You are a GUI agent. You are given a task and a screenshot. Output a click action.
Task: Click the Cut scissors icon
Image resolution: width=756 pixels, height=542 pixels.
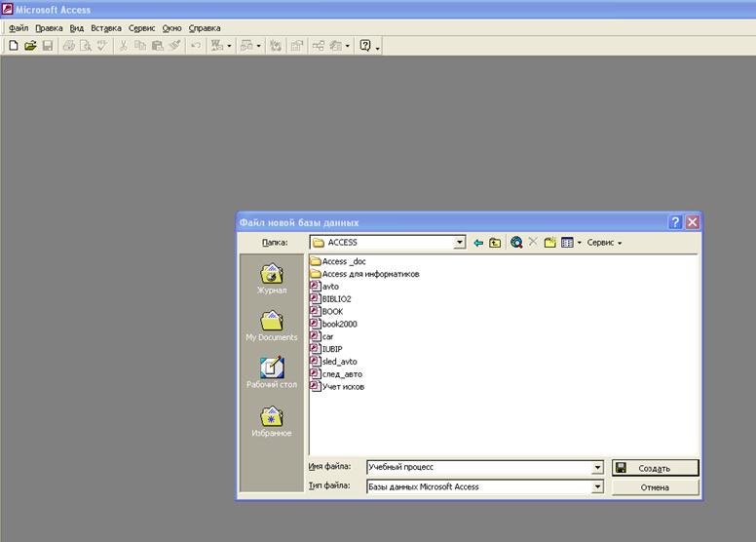click(124, 46)
